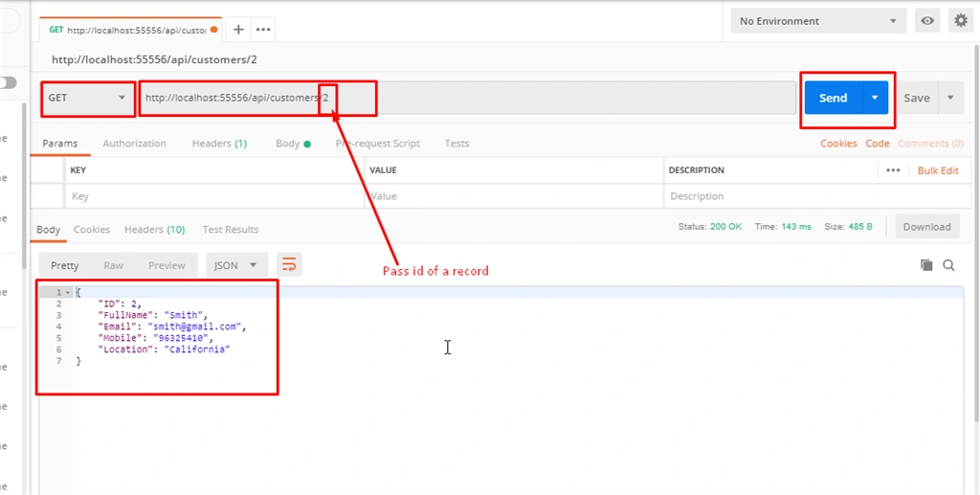Click the Key parameter input field
Viewport: 980px width, 495px height.
point(214,196)
